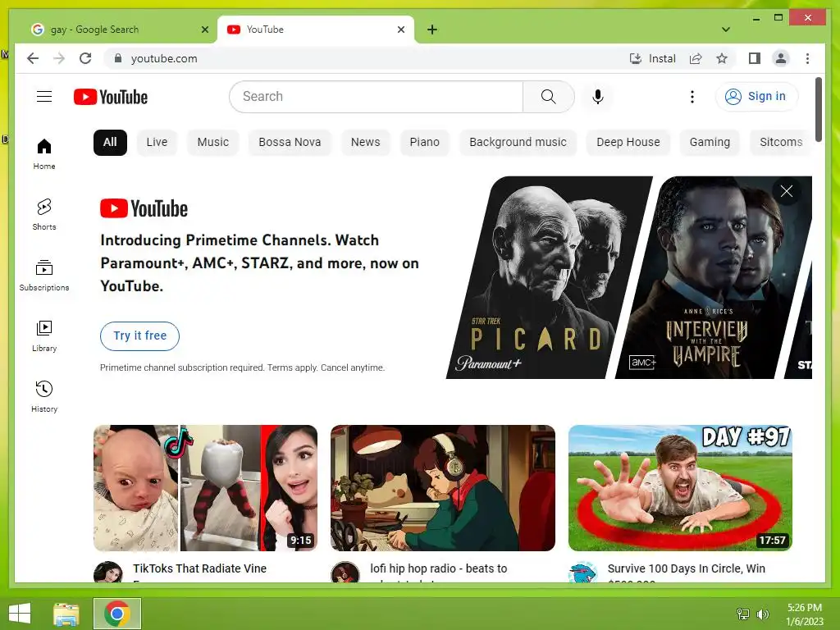
Task: Select the Gaming filter chip
Action: [x=710, y=142]
